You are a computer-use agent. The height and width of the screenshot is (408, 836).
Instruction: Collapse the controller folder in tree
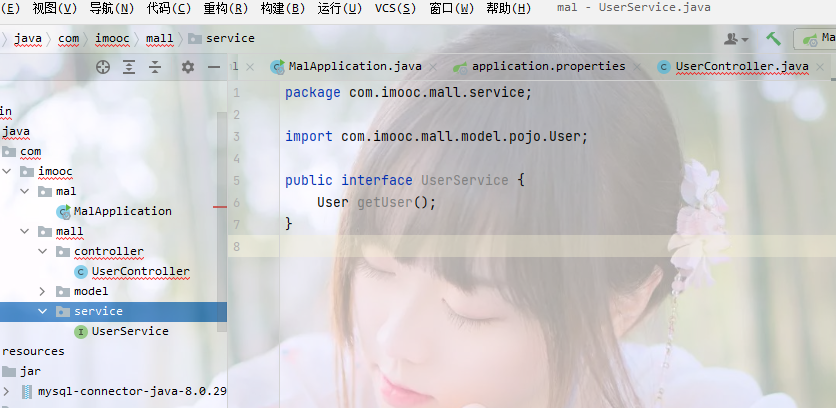(x=43, y=251)
